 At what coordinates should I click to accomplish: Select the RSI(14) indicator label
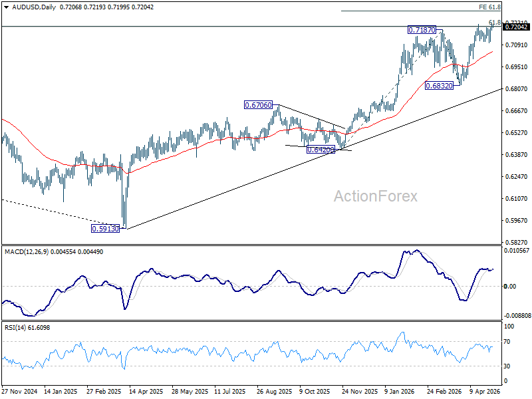[15, 328]
